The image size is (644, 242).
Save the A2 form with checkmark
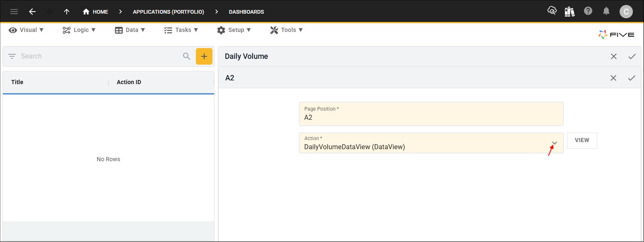(x=632, y=78)
